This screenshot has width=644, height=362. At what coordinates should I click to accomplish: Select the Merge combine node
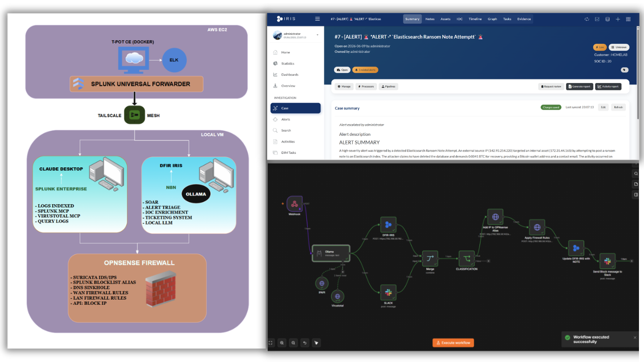(430, 259)
